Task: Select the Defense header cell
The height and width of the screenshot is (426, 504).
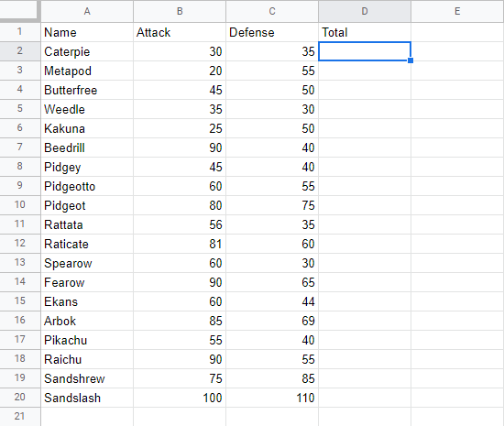Action: 272,32
